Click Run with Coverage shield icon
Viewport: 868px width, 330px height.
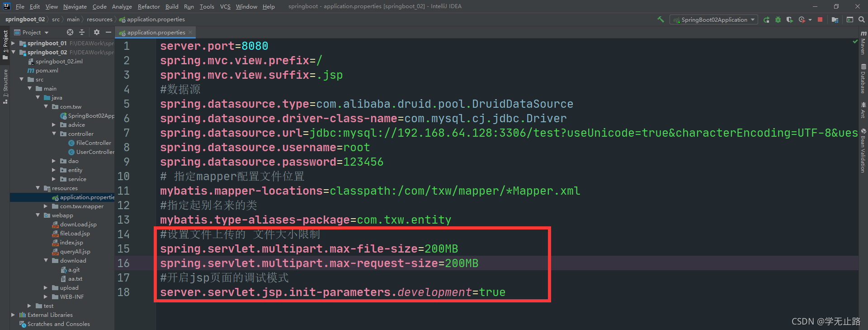click(789, 19)
